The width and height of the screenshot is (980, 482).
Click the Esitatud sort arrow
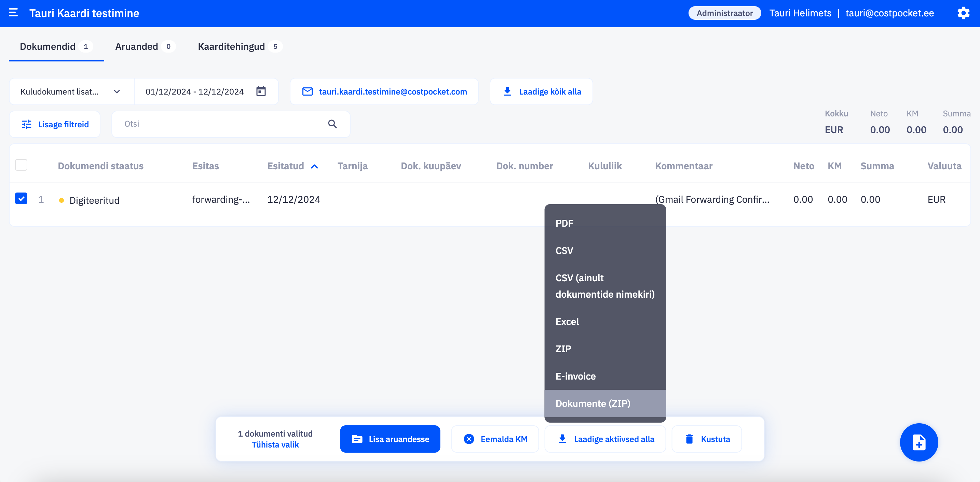[x=314, y=167]
